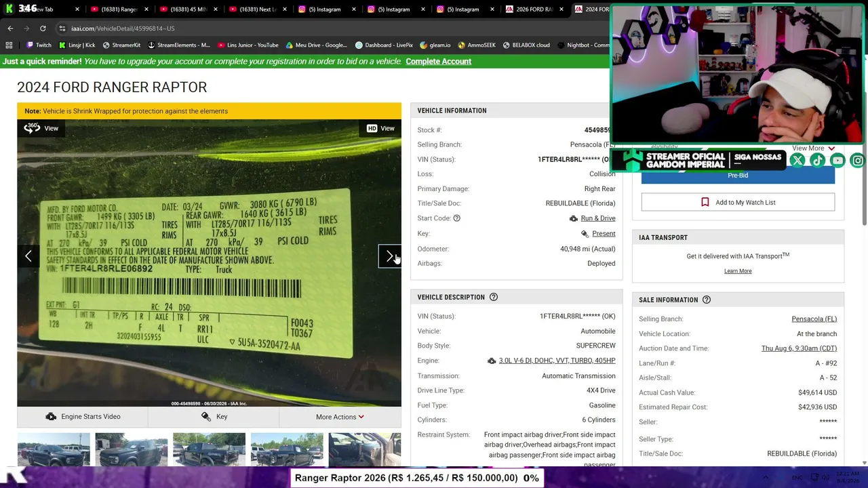This screenshot has height=488, width=868.
Task: Click the Pensacola (FL) sale branch link
Action: (x=814, y=319)
